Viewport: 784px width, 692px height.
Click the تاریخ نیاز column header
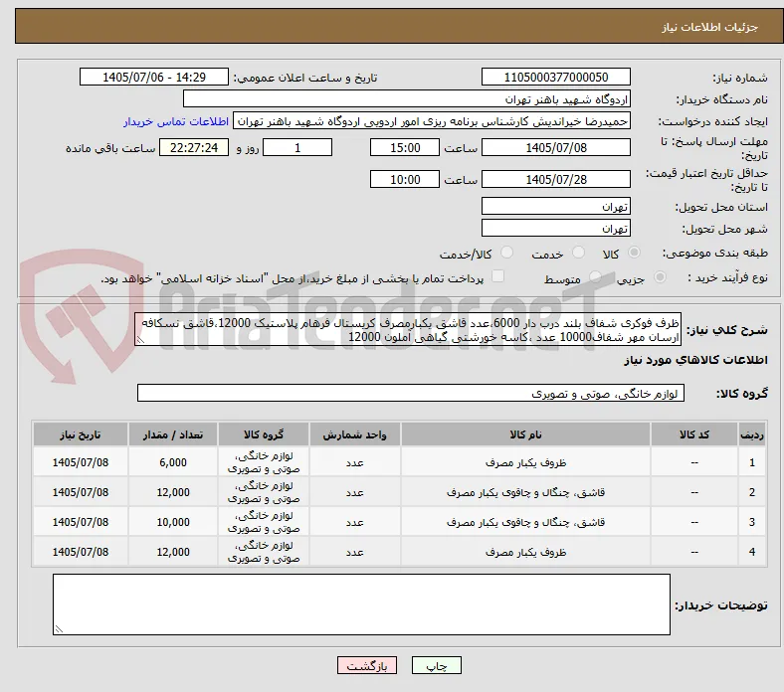[x=81, y=434]
